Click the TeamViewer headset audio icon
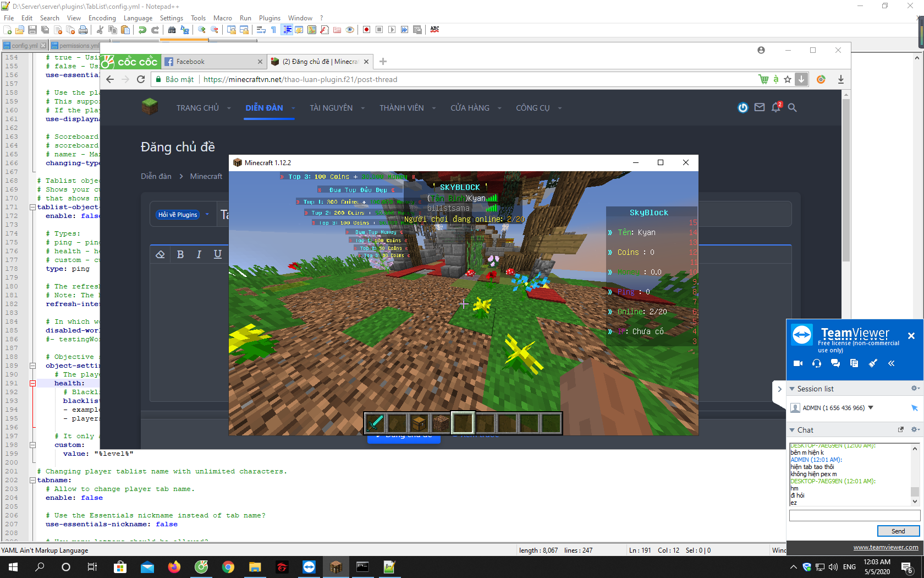The image size is (924, 578). coord(817,363)
